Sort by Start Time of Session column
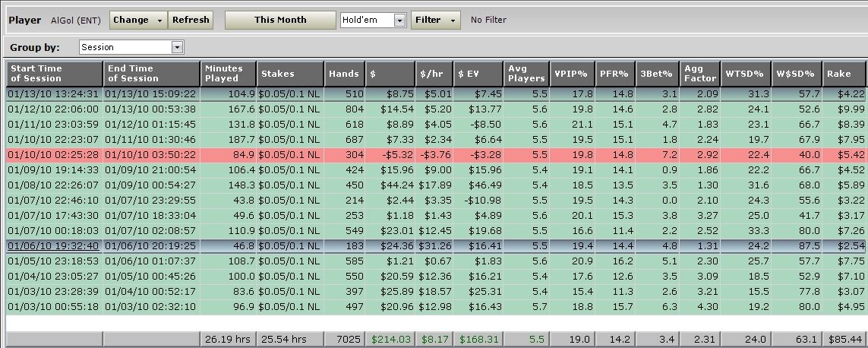868x348 pixels. coord(54,74)
